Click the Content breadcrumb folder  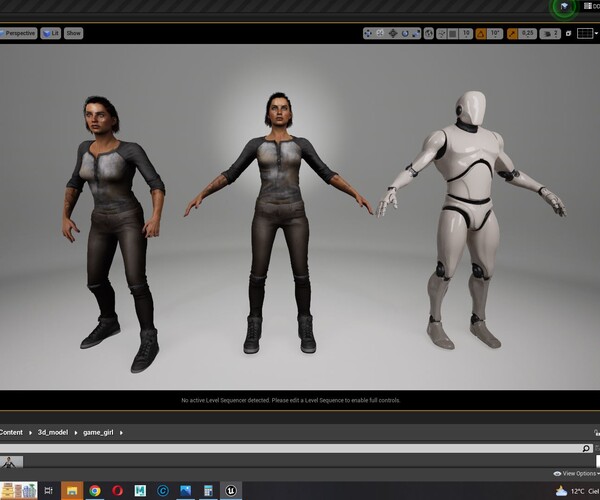pos(11,432)
